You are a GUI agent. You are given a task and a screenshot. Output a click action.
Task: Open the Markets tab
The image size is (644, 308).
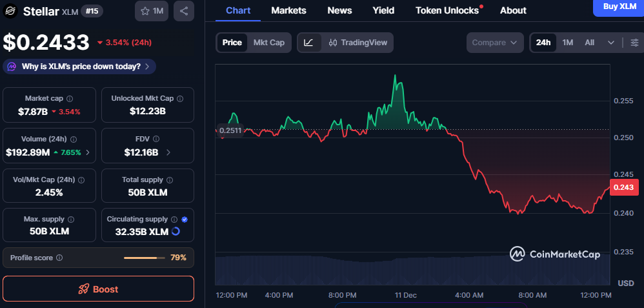click(288, 11)
